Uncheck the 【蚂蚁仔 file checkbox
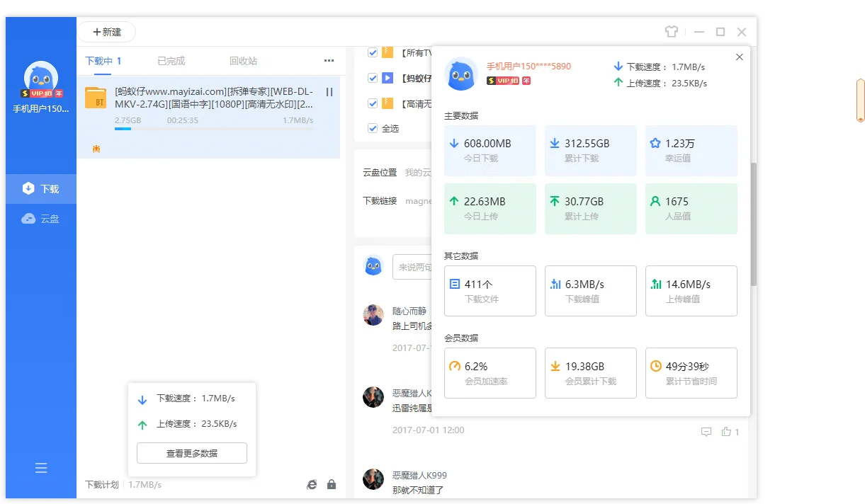The width and height of the screenshot is (865, 504). [x=372, y=78]
